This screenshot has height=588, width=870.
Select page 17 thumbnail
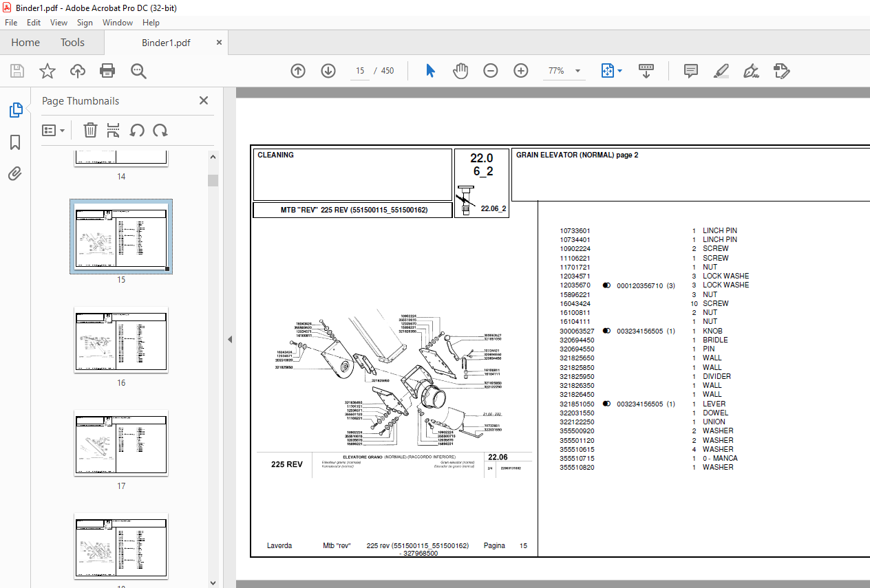pos(121,443)
